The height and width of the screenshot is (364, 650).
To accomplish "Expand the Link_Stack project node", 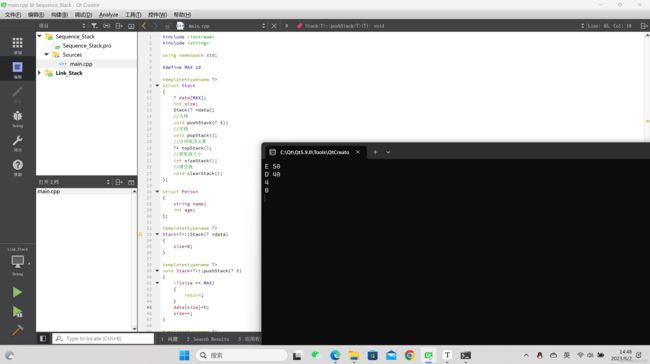I will pyautogui.click(x=40, y=73).
